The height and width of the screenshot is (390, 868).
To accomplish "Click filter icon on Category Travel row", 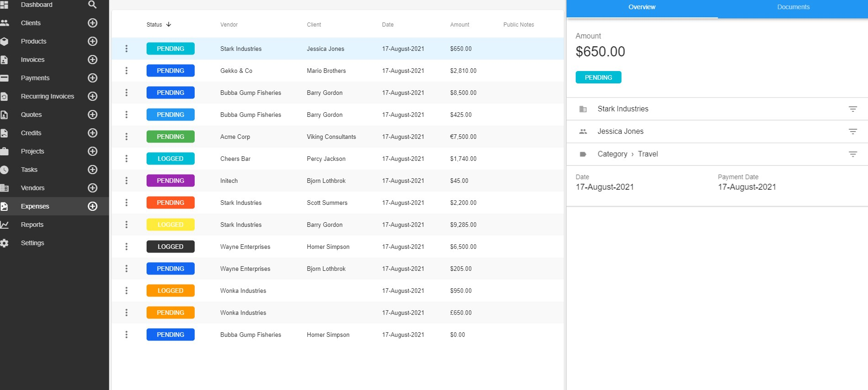I will pos(852,154).
